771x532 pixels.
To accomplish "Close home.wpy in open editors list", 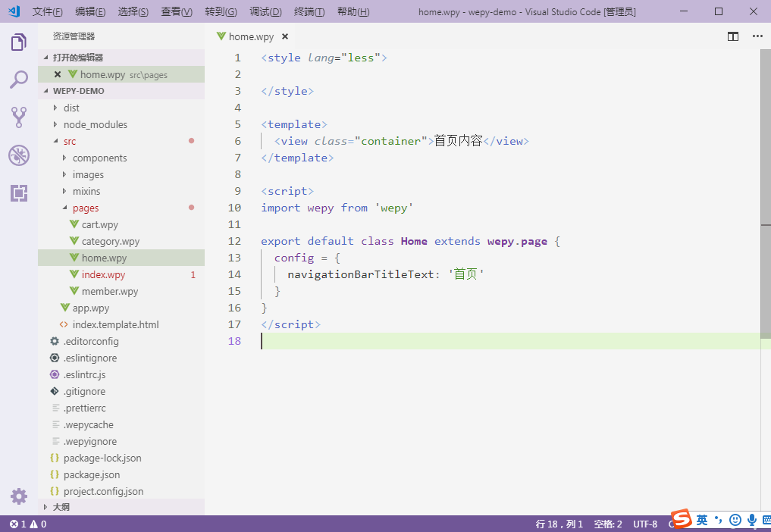I will click(58, 74).
